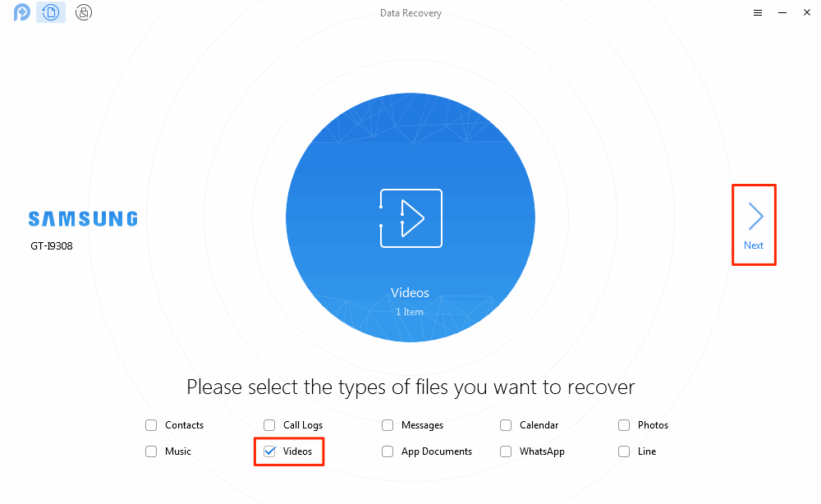Image resolution: width=821 pixels, height=504 pixels.
Task: Minimize the Data Recovery window
Action: [782, 12]
